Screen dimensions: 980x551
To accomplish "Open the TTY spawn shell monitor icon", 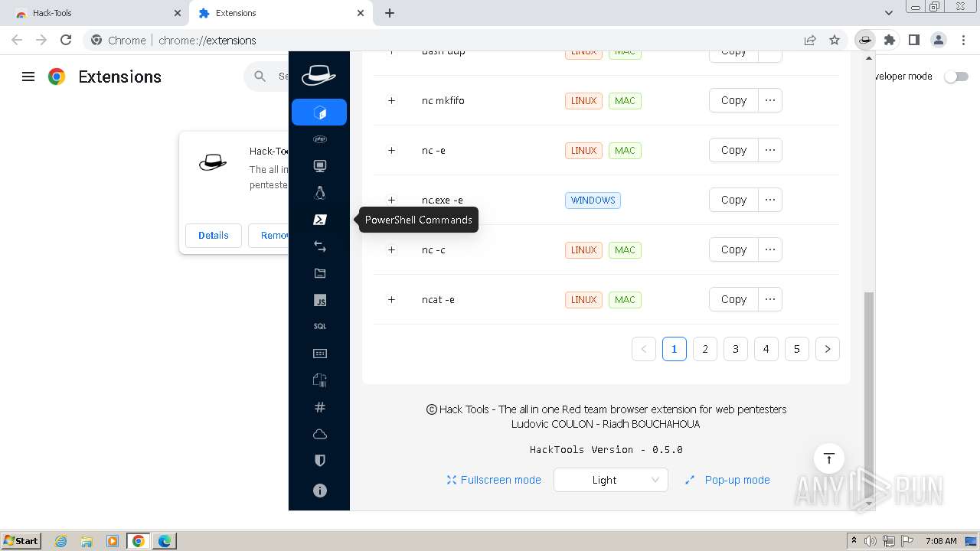I will click(x=320, y=166).
